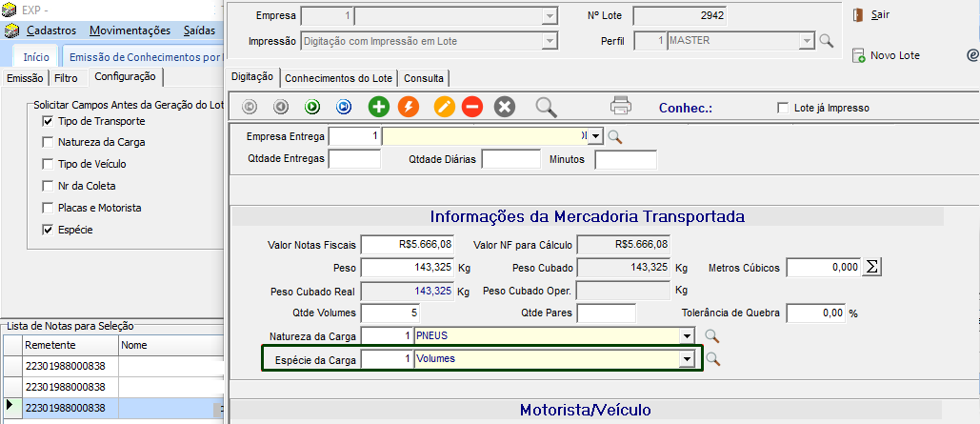This screenshot has width=980, height=424.
Task: Switch to the Início tab
Action: click(x=36, y=57)
